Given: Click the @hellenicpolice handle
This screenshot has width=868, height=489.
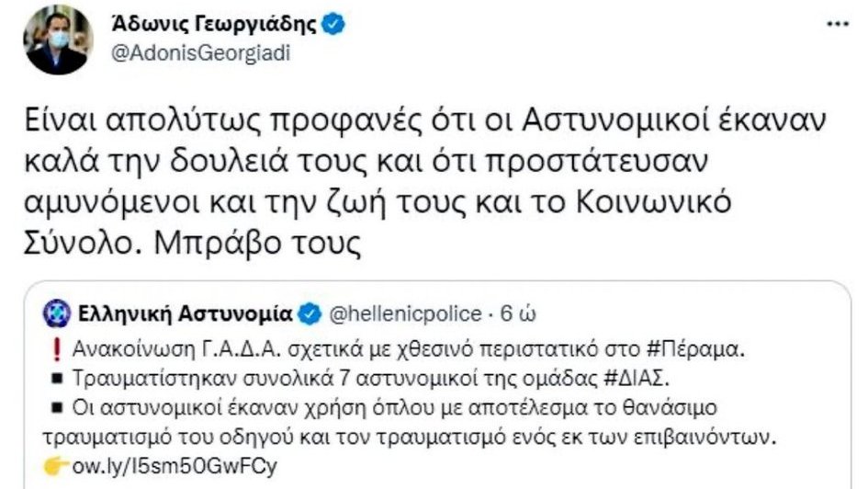Looking at the screenshot, I should [405, 314].
